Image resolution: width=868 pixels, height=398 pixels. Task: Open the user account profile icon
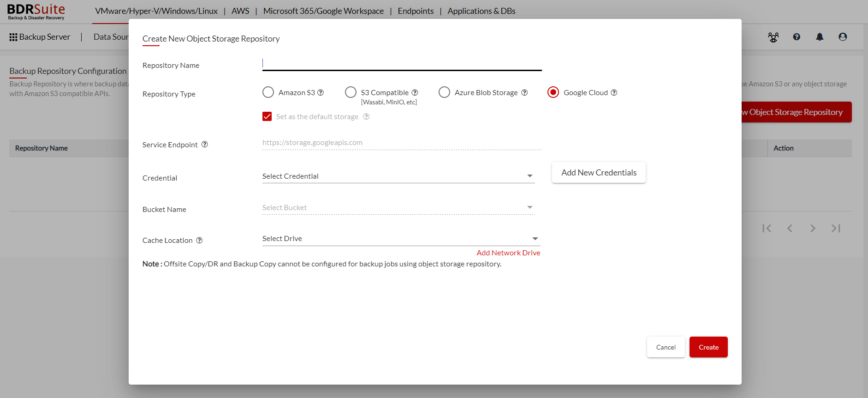click(x=843, y=37)
